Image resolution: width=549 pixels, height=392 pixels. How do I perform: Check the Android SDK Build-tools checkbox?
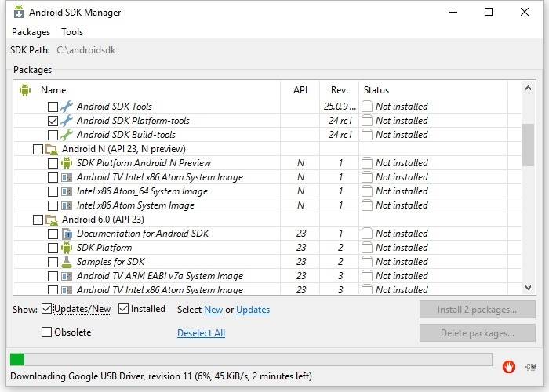[x=53, y=135]
